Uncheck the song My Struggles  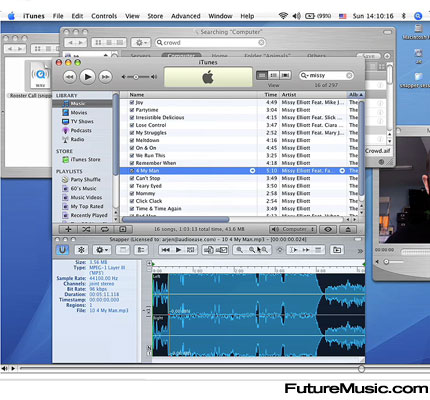132,133
